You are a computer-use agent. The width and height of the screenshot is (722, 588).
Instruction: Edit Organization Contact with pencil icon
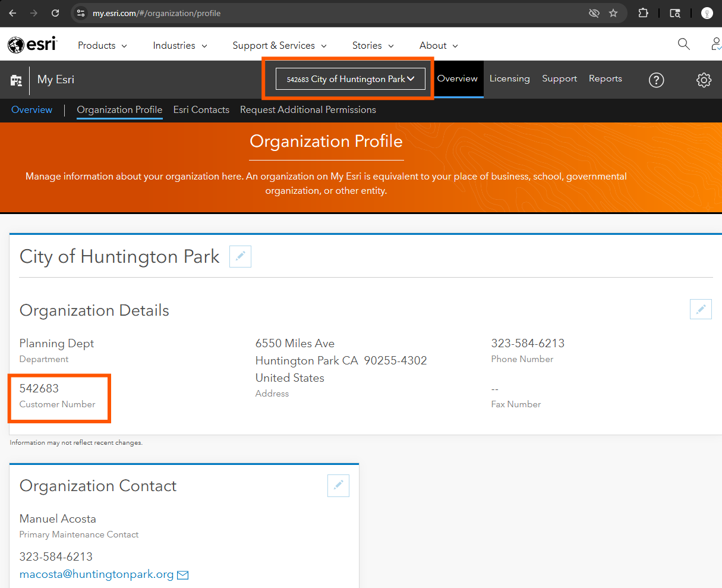click(x=338, y=485)
